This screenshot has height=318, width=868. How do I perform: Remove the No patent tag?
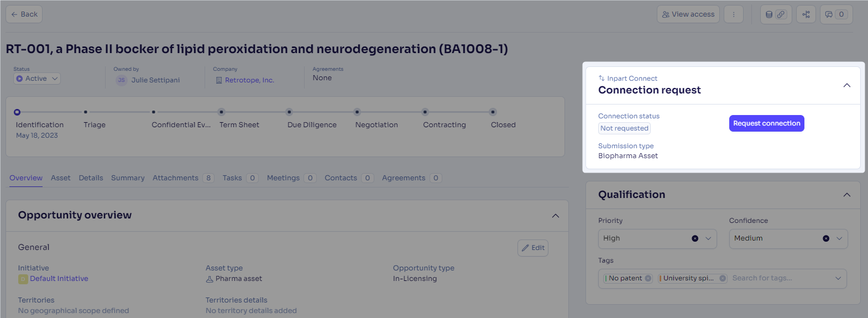click(x=648, y=278)
